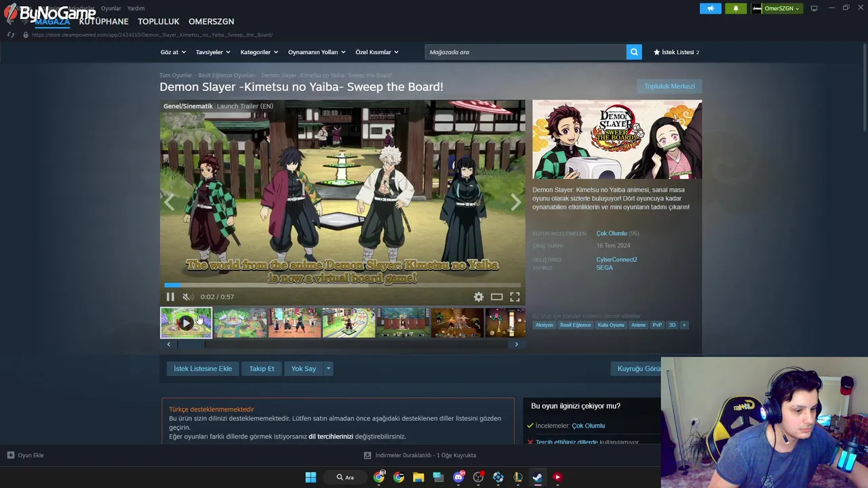Select the 'PvP' tag
Screen dimensions: 868x488
tap(657, 325)
